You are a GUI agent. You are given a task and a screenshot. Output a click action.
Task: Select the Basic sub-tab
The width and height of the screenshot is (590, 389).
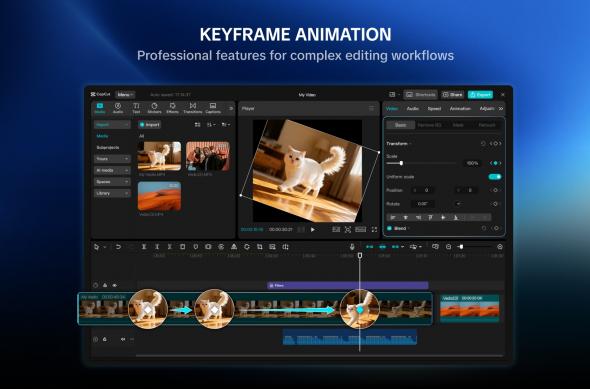click(x=400, y=125)
